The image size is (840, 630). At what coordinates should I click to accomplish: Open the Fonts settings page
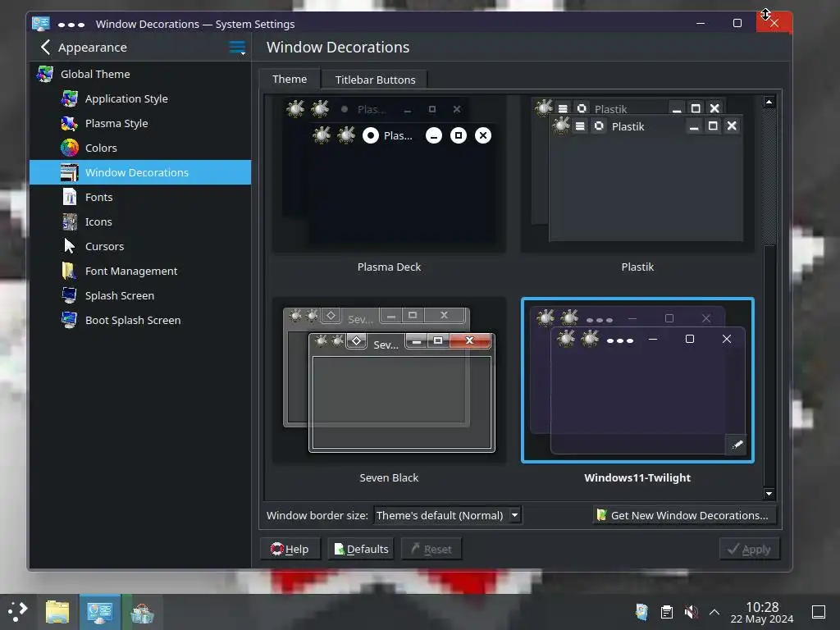point(139,197)
